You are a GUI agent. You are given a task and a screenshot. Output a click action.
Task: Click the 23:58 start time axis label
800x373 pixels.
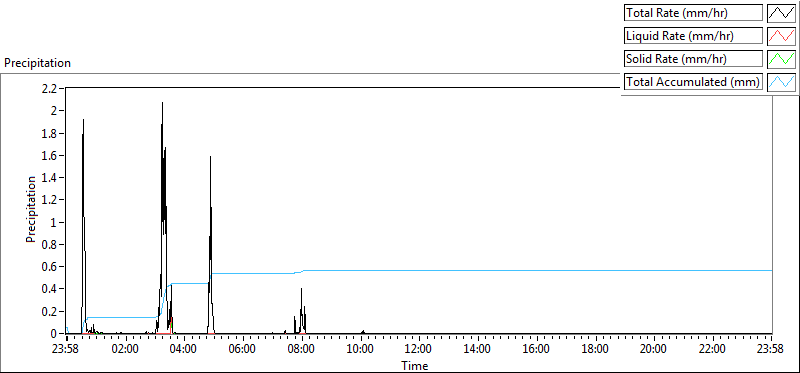(67, 350)
